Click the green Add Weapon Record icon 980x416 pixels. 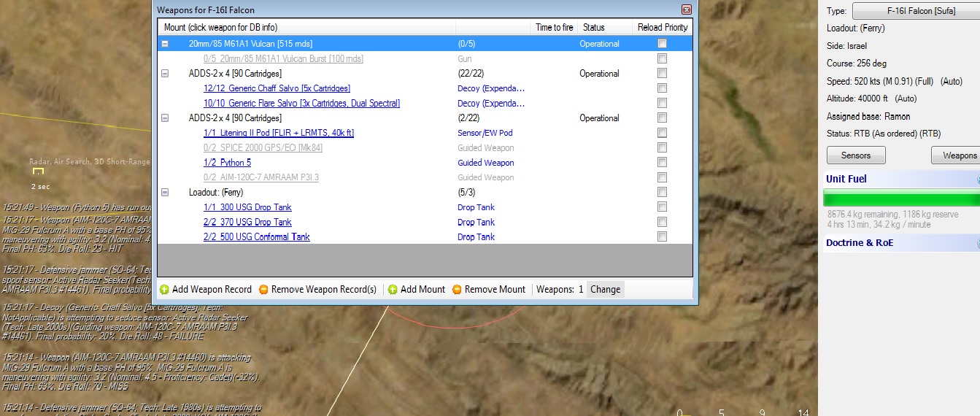(x=164, y=290)
